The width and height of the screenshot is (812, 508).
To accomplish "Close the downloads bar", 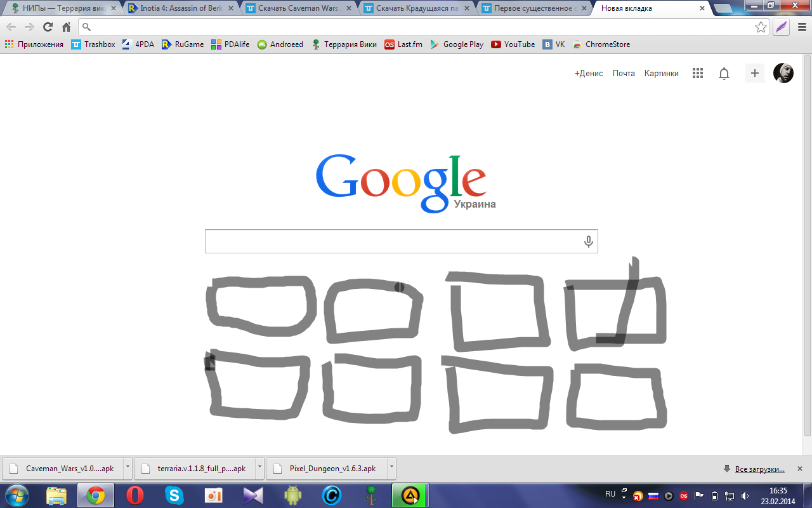I will pos(799,469).
